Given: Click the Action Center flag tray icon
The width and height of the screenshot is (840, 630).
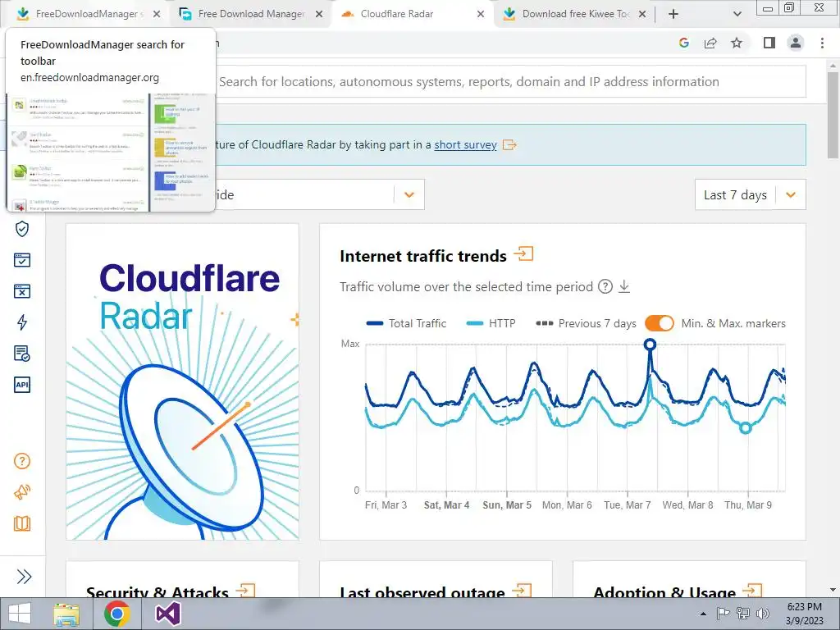Looking at the screenshot, I should click(x=723, y=614).
